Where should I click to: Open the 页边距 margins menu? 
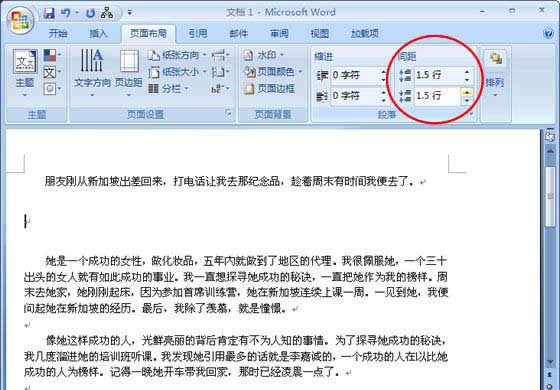[x=129, y=73]
